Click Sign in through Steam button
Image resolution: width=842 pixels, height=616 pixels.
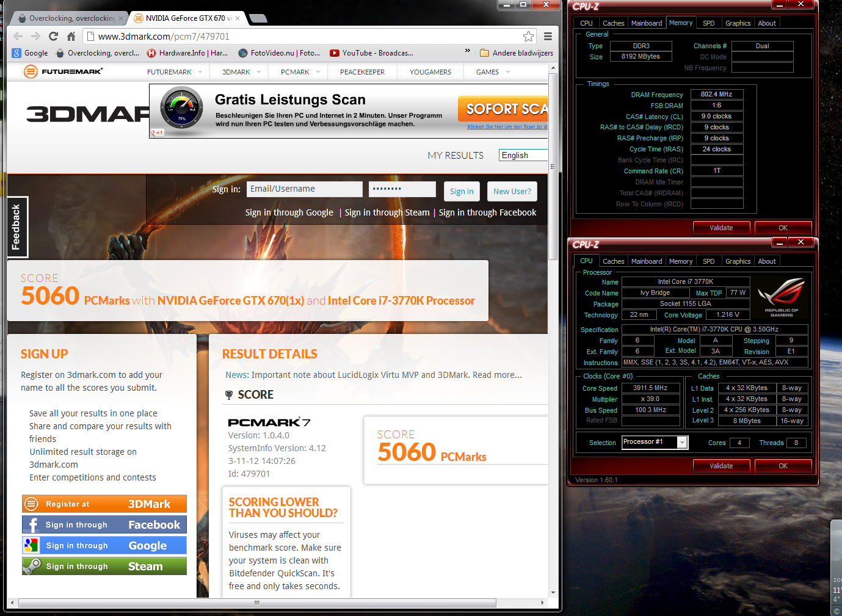click(104, 567)
